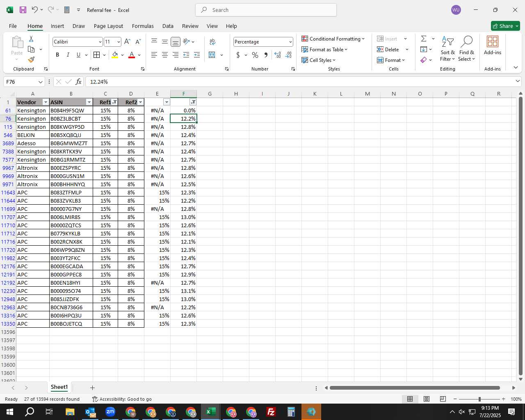Add a new sheet with plus button
525x420 pixels.
tap(92, 388)
